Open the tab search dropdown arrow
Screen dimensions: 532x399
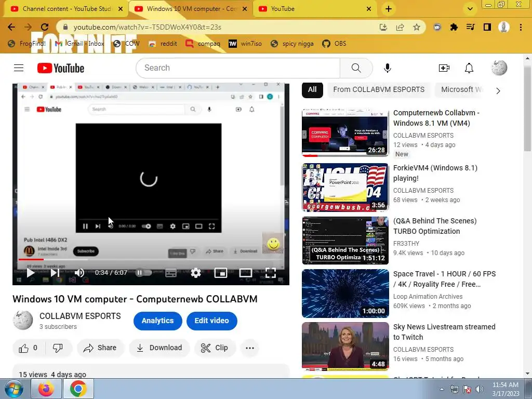pos(470,9)
